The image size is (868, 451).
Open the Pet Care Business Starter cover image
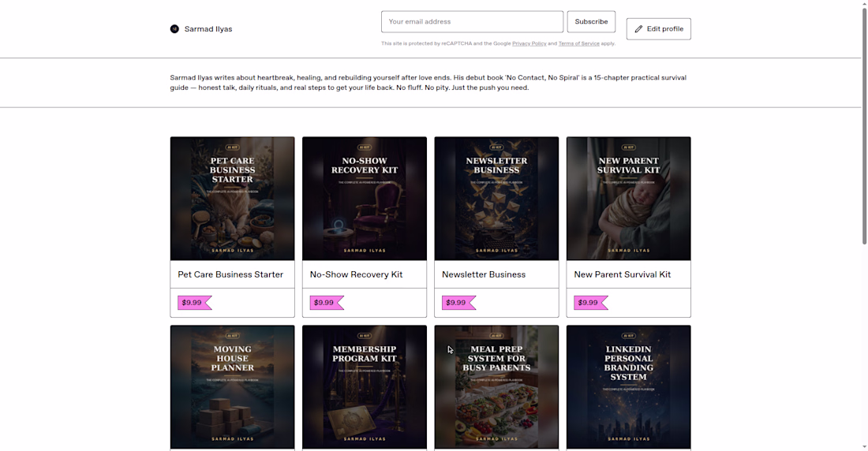point(233,199)
